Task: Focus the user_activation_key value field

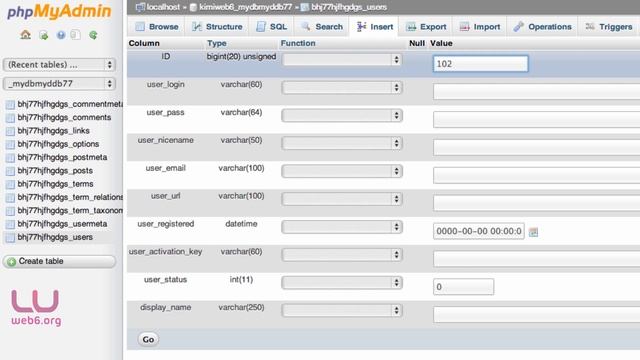Action: point(536,259)
